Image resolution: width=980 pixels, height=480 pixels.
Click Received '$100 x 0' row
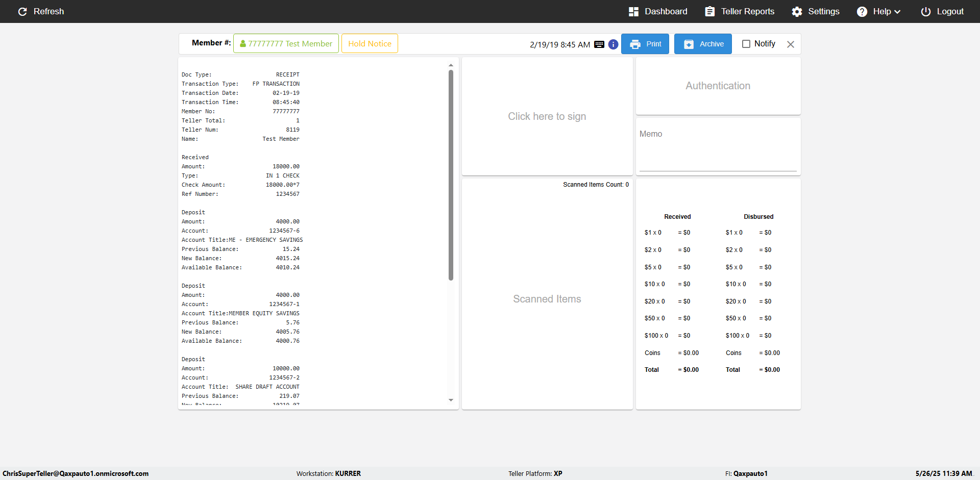point(667,336)
